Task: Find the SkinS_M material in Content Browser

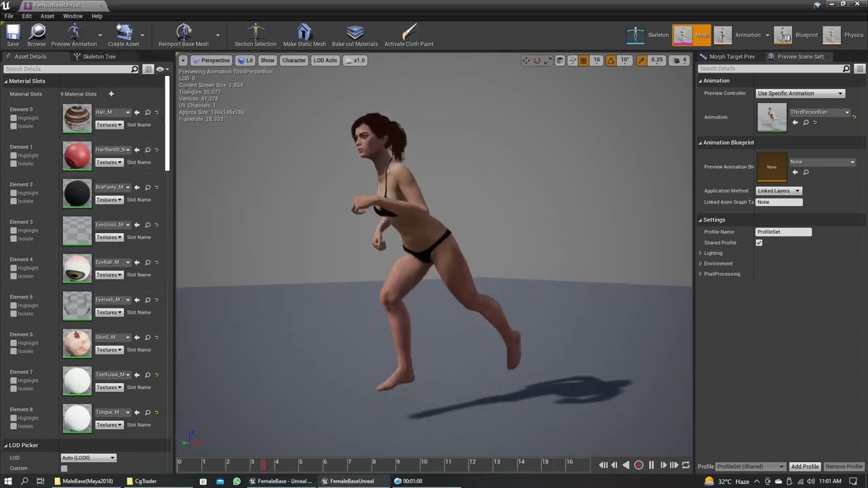Action: (x=147, y=338)
